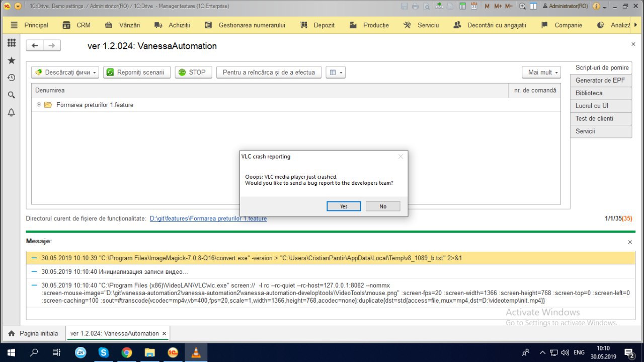This screenshot has width=644, height=362.
Task: Open Chrome on the Windows taskbar
Action: (126, 352)
